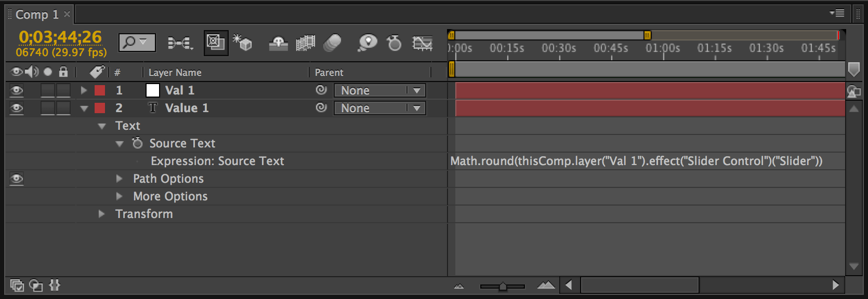Click the audio speaker column header icon
Screen dimensions: 868x299
(x=32, y=72)
